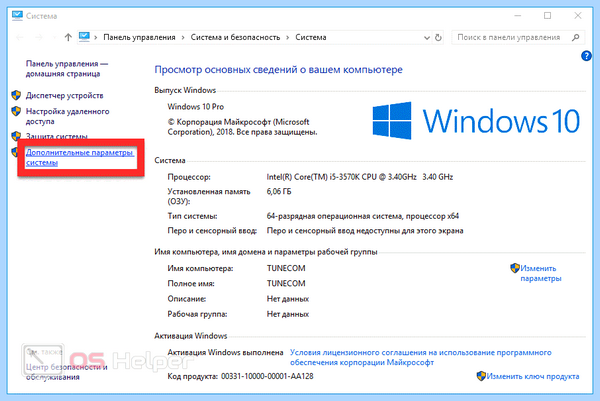Minimize the Система window
Screen dimensions: 600x401
(x=518, y=16)
